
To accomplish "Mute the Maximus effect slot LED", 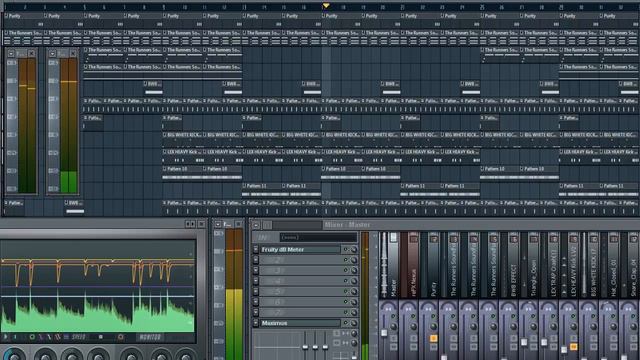I will pos(346,323).
